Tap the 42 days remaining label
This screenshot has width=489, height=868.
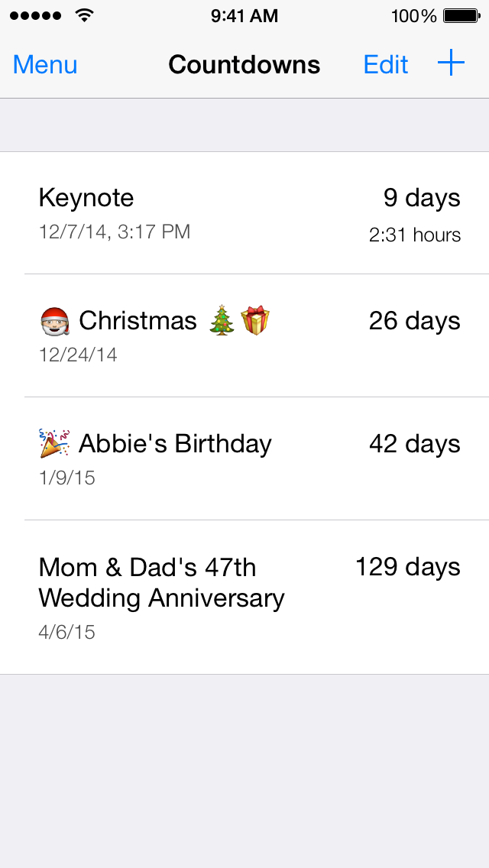coord(414,444)
